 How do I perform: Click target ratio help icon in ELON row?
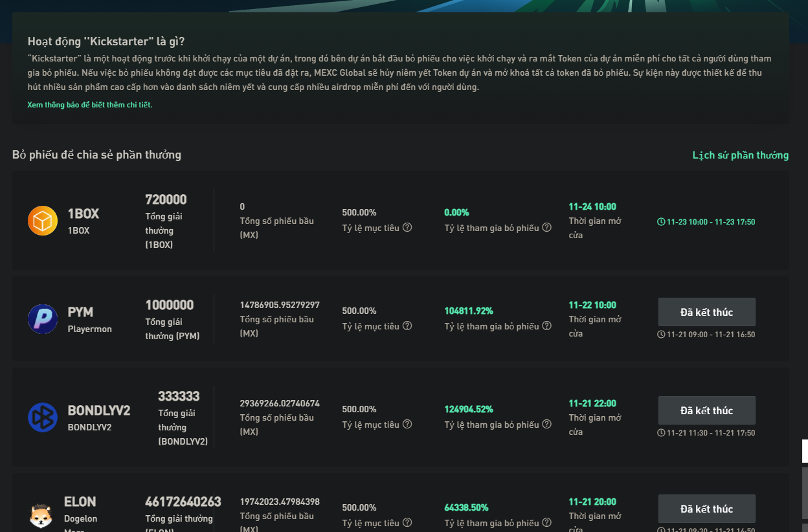click(x=407, y=522)
